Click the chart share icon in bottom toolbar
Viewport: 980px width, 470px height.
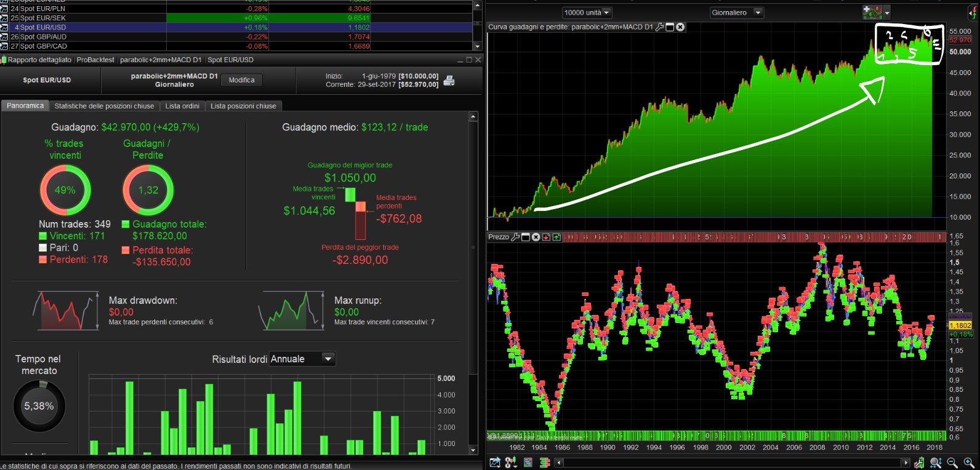494,463
